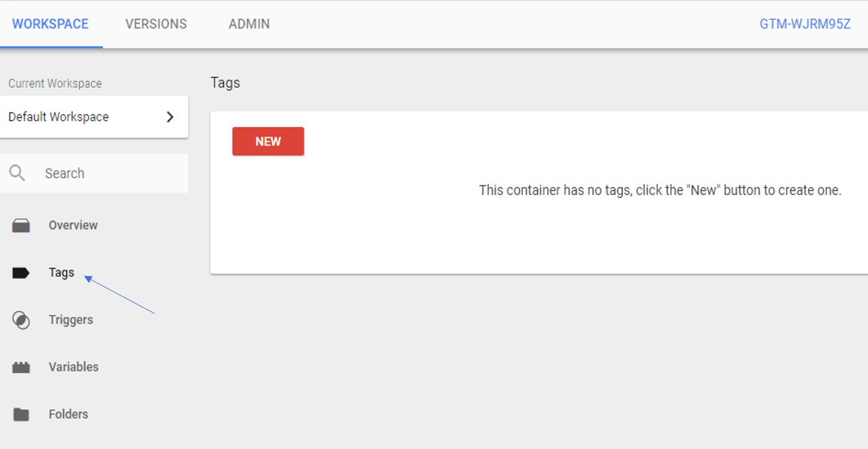This screenshot has width=868, height=449.
Task: Click the red NEW button
Action: (x=268, y=141)
